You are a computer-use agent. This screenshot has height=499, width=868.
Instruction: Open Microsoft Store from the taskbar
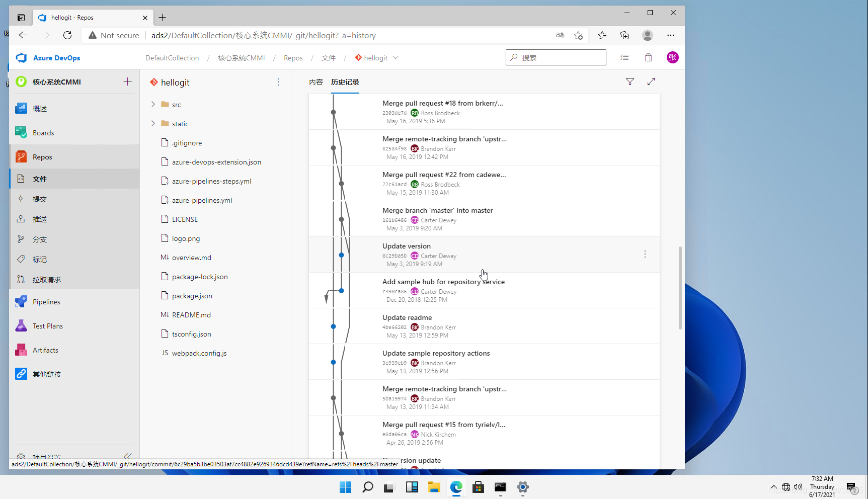pos(478,487)
